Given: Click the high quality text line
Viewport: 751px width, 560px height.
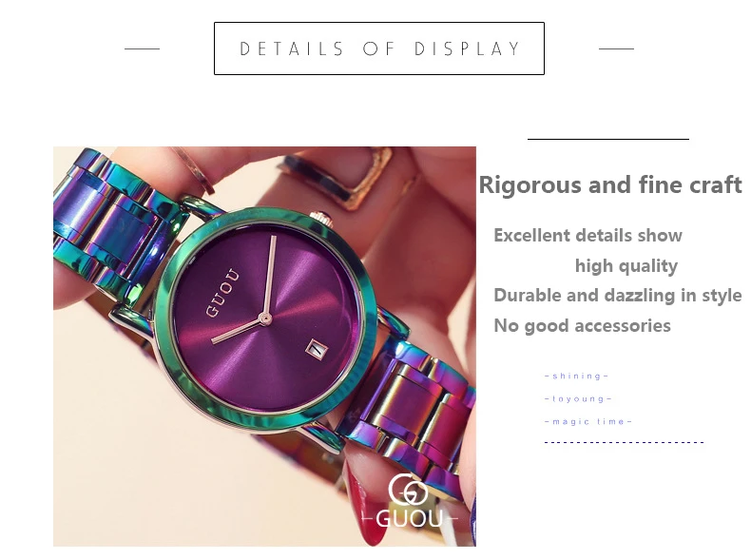Looking at the screenshot, I should [626, 266].
